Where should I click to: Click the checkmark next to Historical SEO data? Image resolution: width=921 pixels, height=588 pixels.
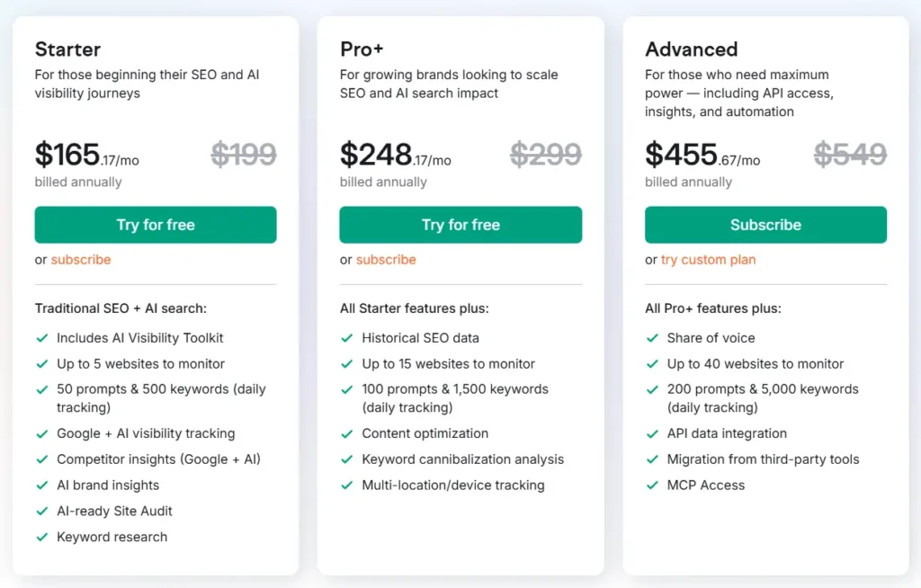346,338
